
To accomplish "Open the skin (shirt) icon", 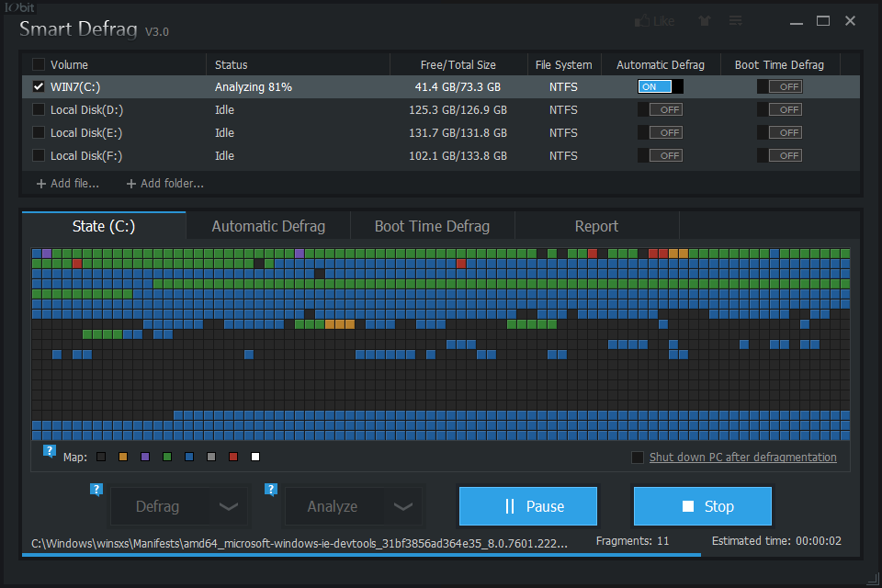I will pos(705,21).
